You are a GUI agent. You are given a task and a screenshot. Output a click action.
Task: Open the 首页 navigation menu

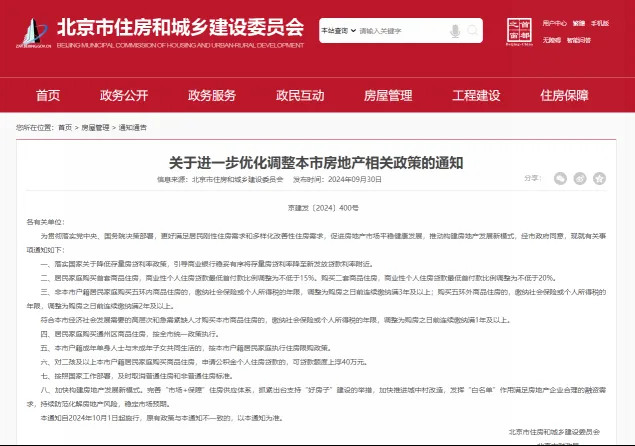[48, 95]
